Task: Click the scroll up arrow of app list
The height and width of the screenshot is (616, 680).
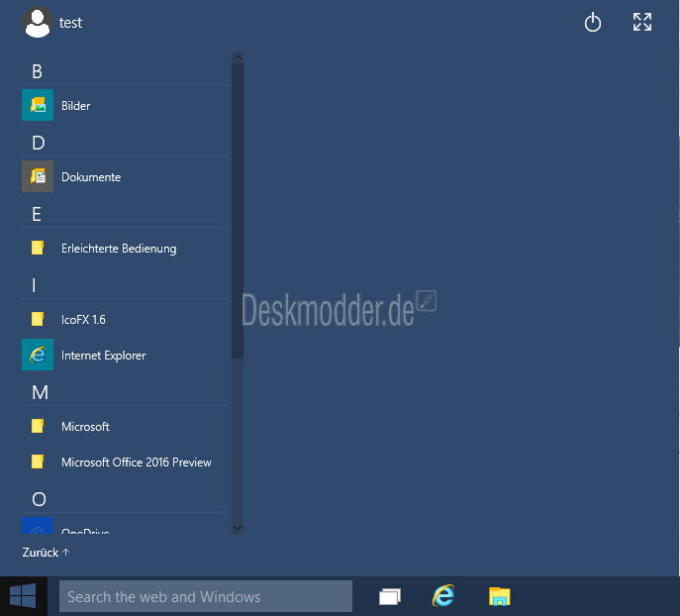Action: 238,57
